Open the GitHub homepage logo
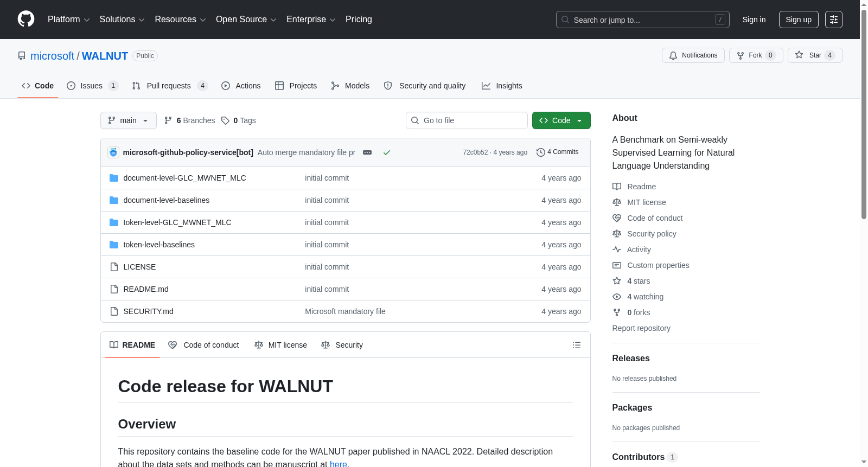The height and width of the screenshot is (467, 868). (x=26, y=19)
